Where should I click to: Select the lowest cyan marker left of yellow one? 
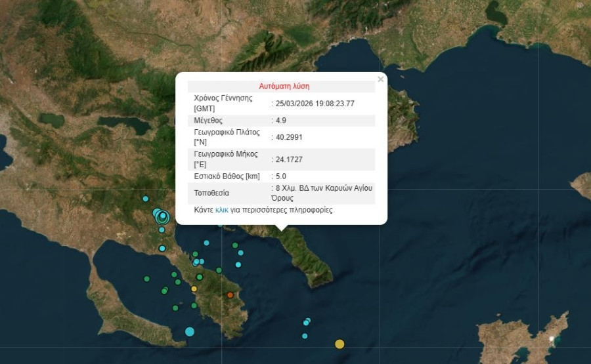305,336
